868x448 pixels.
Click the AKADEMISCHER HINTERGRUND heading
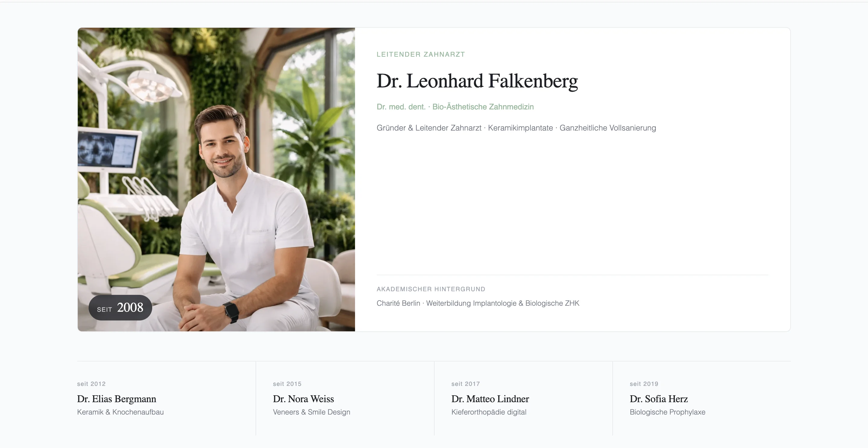click(431, 289)
